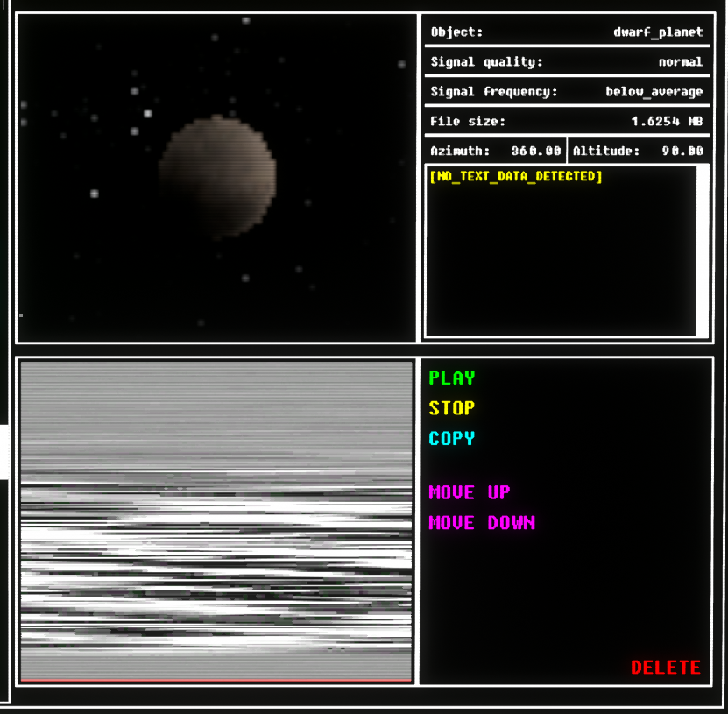Click the white scrollbar in text data panel
Viewport: 728px width, 714px height.
(702, 251)
